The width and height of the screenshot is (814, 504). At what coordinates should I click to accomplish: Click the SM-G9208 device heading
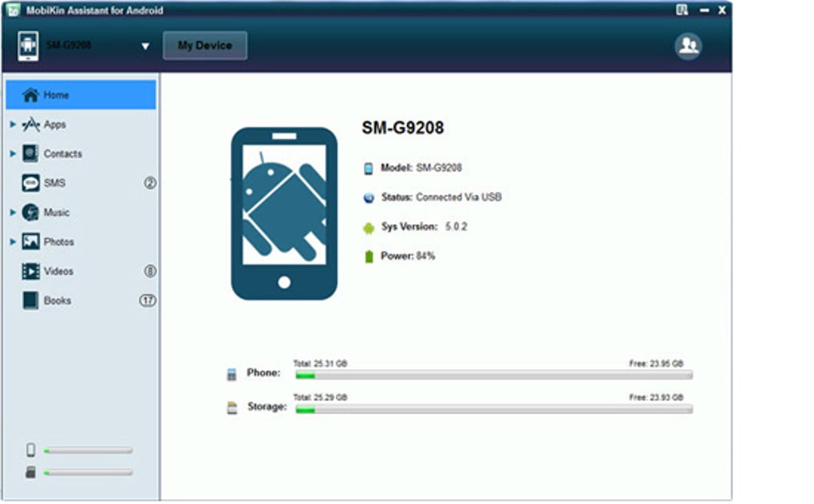403,128
